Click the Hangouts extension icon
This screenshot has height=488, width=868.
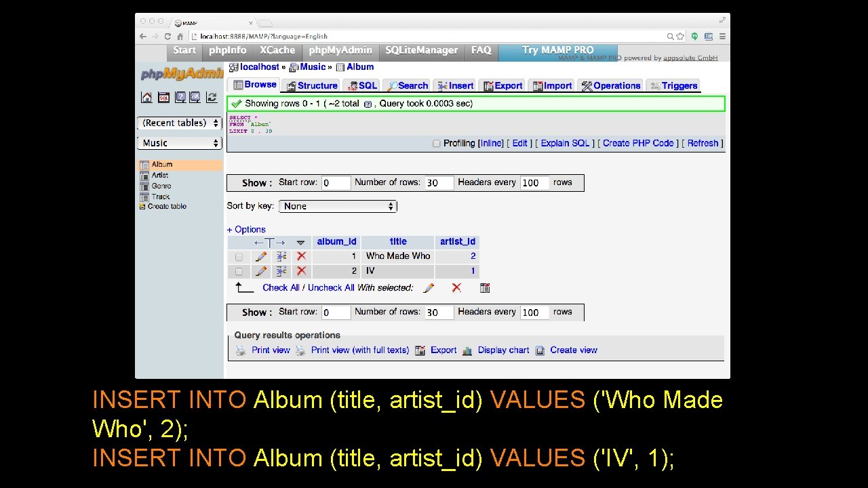(x=694, y=37)
